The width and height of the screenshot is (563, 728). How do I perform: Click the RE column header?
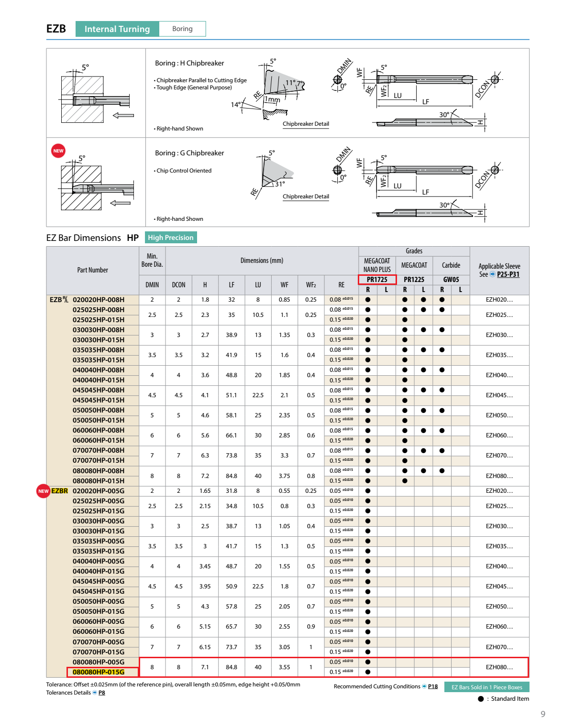coord(342,285)
